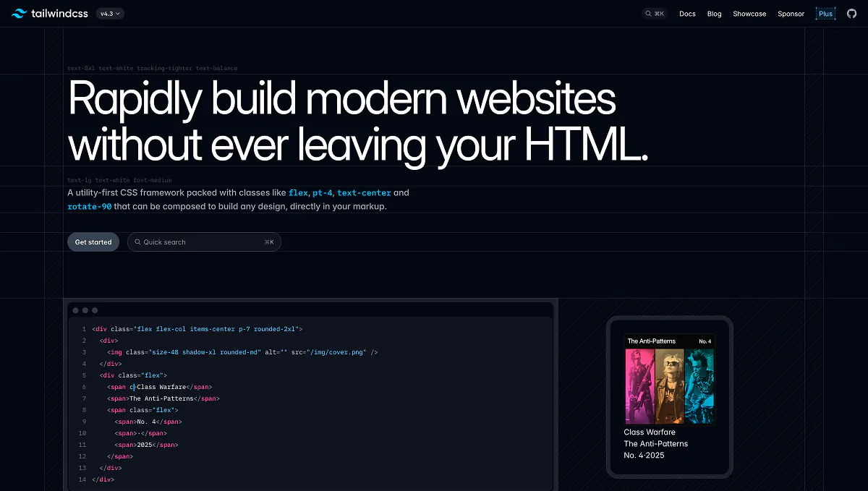
Task: Open the Plus link in navbar
Action: (x=825, y=14)
